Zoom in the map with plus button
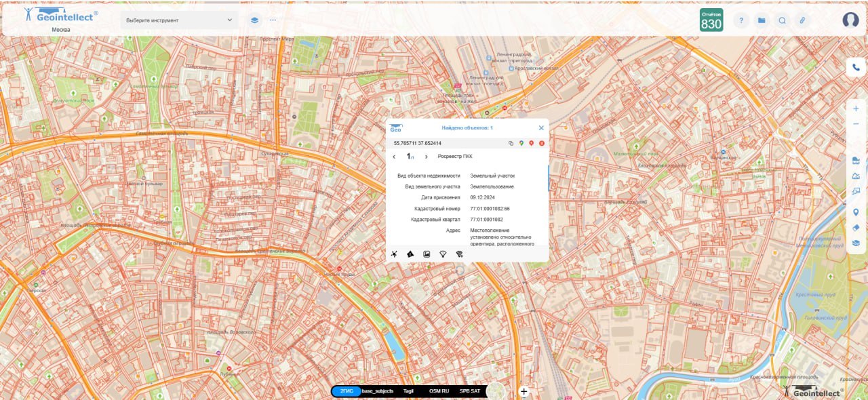The image size is (868, 400). (856, 108)
